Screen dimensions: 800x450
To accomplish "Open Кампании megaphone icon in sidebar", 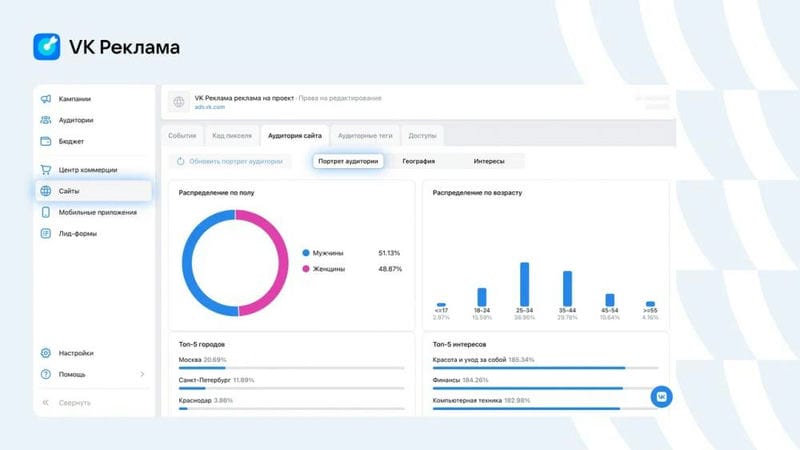I will point(45,98).
